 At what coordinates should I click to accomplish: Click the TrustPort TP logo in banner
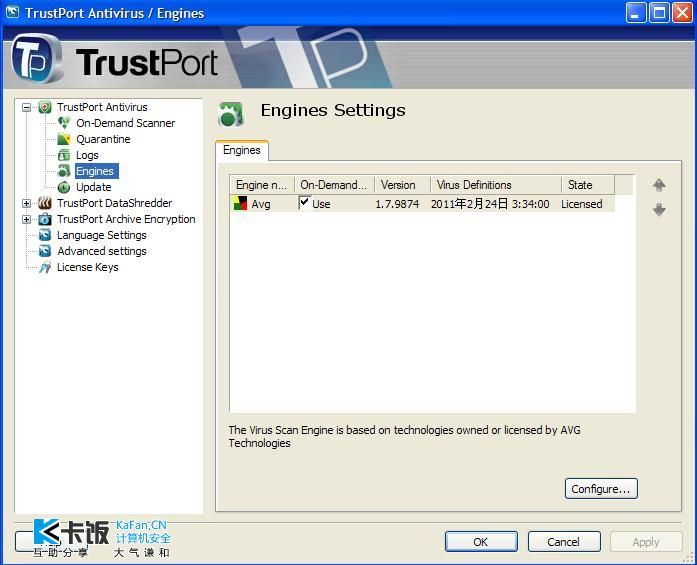(x=37, y=60)
